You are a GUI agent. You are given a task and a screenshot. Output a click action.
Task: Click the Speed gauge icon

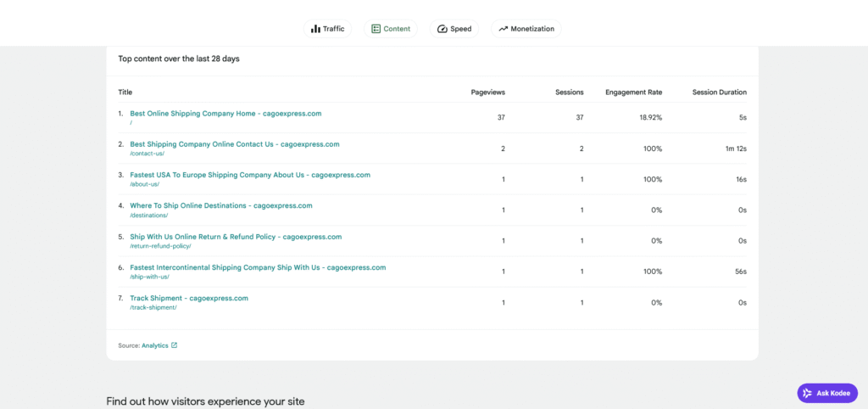point(442,29)
